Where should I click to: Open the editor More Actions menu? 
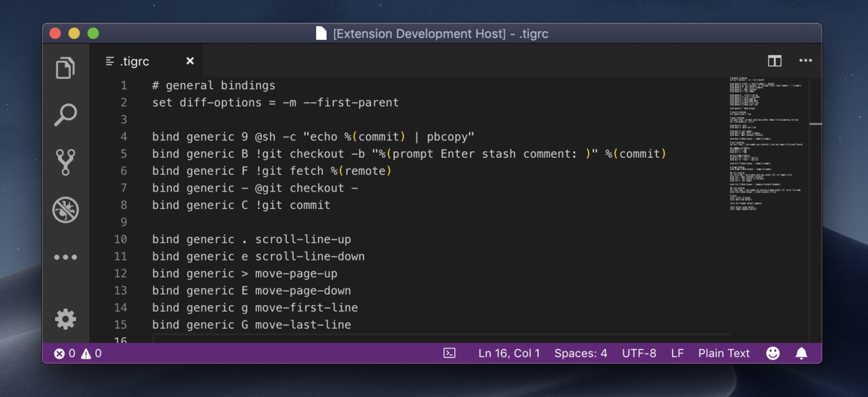click(805, 61)
